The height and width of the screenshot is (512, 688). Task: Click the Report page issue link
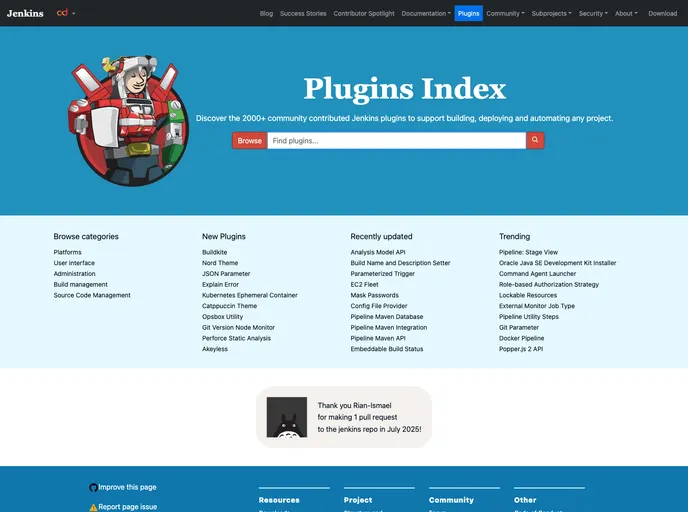(128, 507)
